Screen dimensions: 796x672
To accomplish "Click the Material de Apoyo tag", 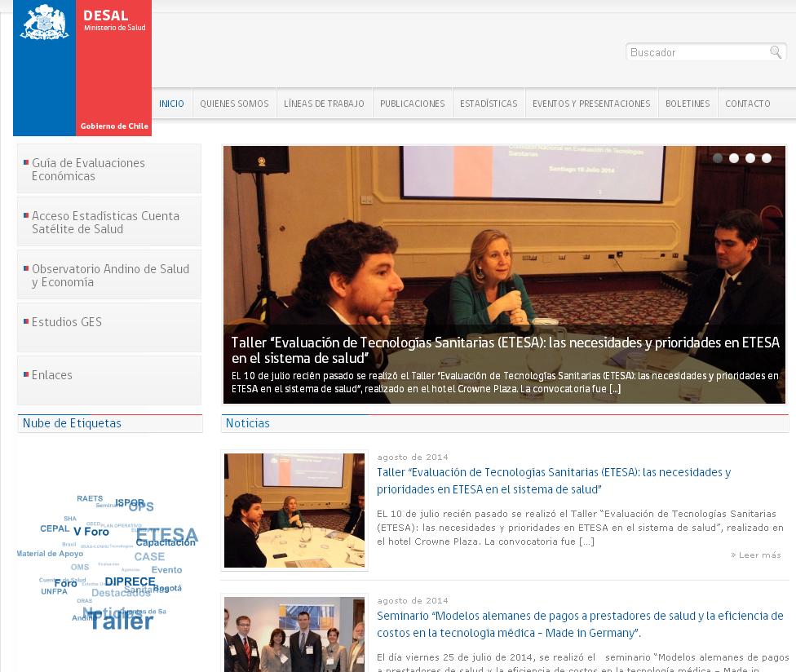I will (x=51, y=553).
